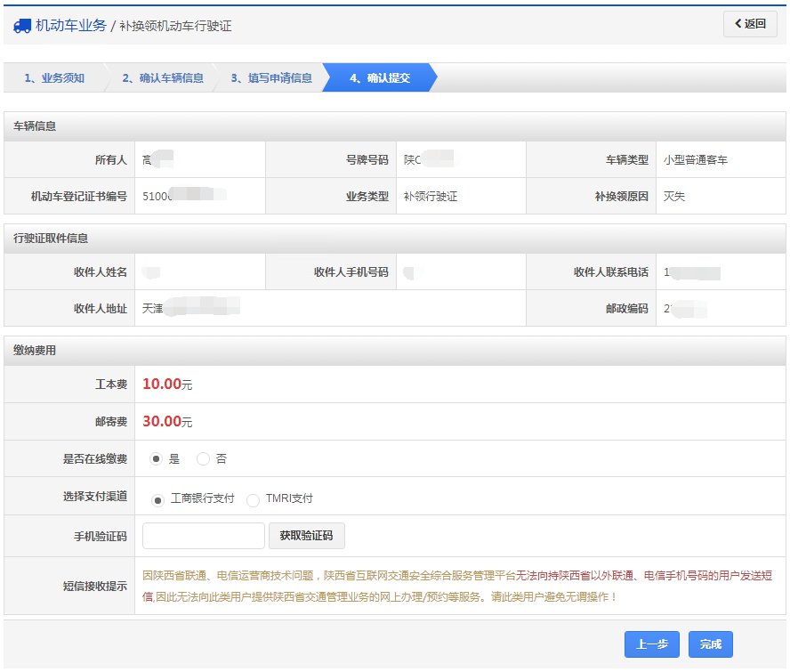Open the 机动车业务 breadcrumb link

[x=70, y=26]
